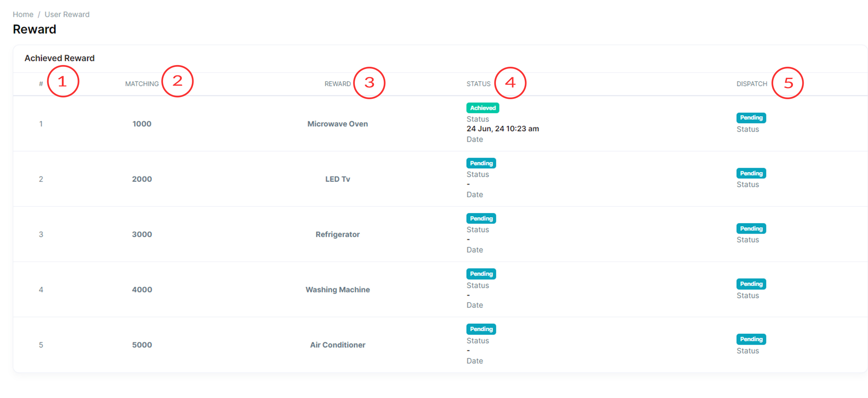This screenshot has width=868, height=398.
Task: Click the REWARD column header
Action: click(337, 84)
